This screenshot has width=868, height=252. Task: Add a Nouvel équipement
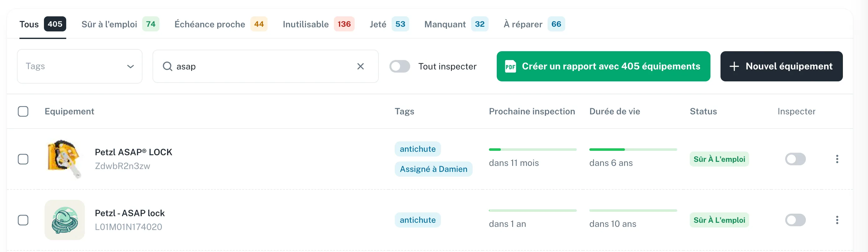click(x=781, y=67)
